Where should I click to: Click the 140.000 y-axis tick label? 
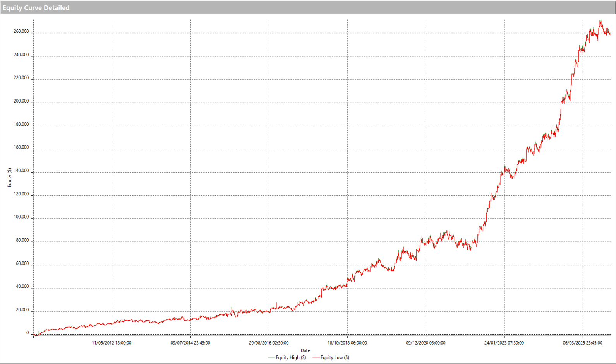21,171
